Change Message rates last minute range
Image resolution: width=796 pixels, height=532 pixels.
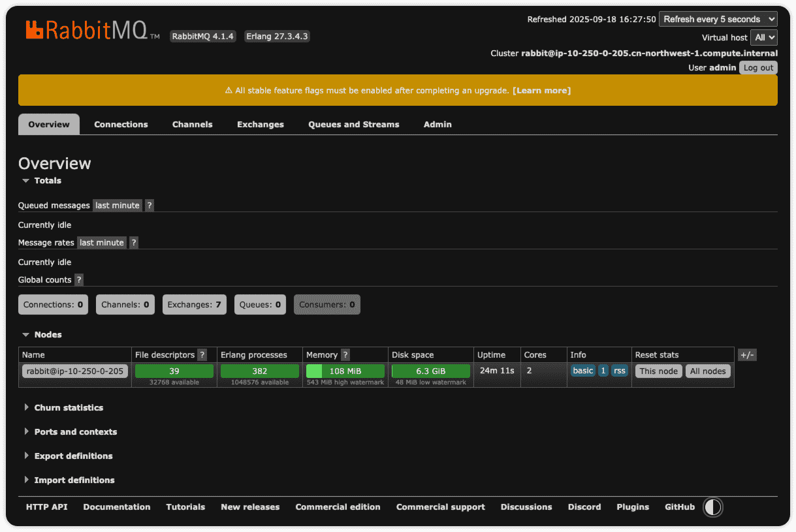pos(102,243)
